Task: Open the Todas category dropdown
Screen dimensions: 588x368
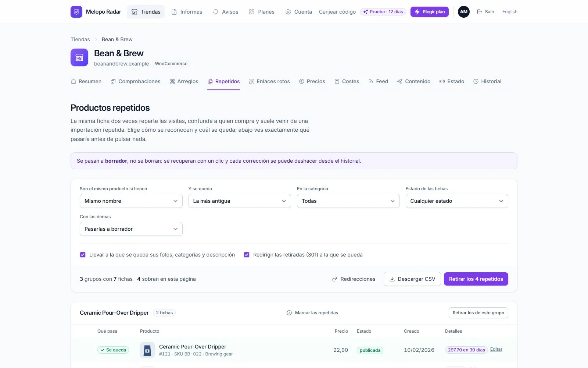Action: tap(348, 201)
